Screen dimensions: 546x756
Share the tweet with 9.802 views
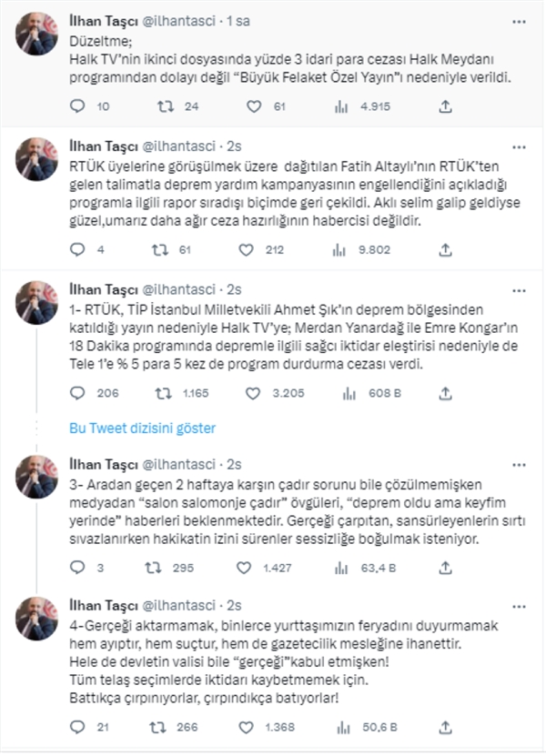click(x=445, y=250)
